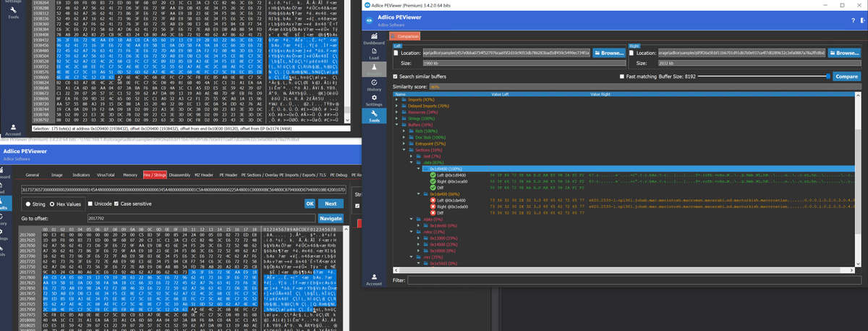Toggle the Search similar buffers checkbox
This screenshot has width=868, height=331.
point(396,76)
